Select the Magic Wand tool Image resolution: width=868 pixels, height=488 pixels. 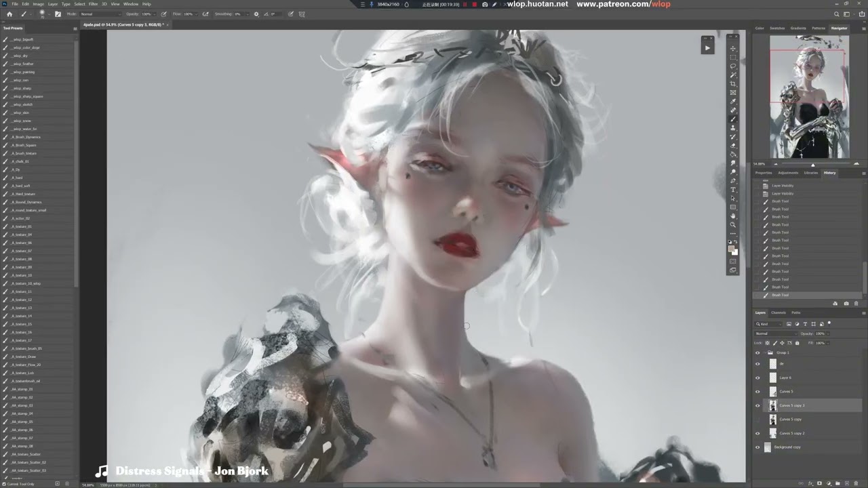733,75
